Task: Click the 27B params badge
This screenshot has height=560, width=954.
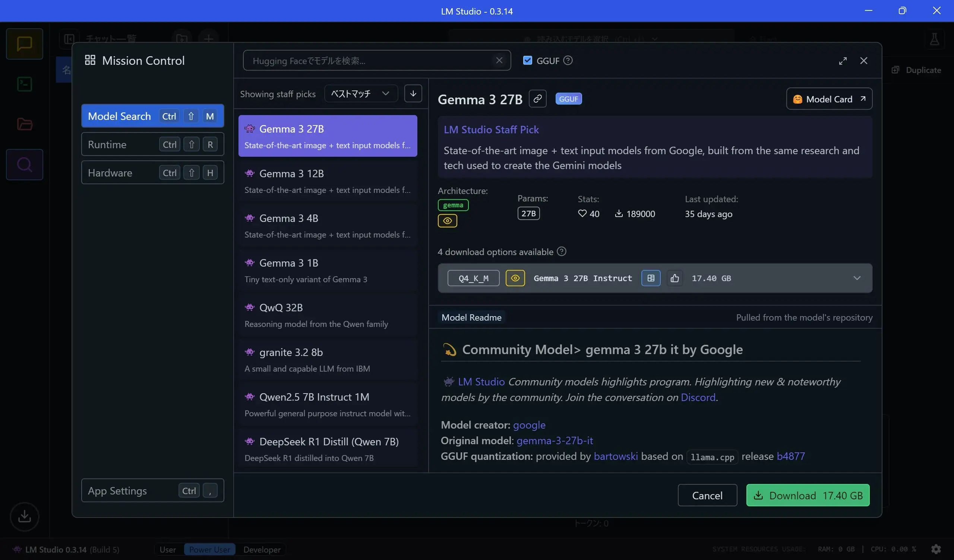Action: (528, 213)
